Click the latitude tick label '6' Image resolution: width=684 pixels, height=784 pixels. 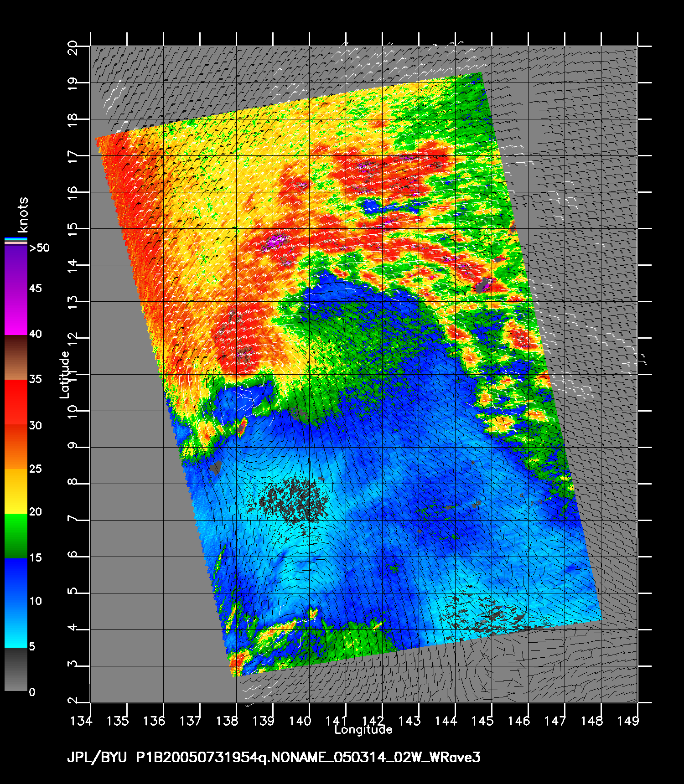[x=73, y=554]
